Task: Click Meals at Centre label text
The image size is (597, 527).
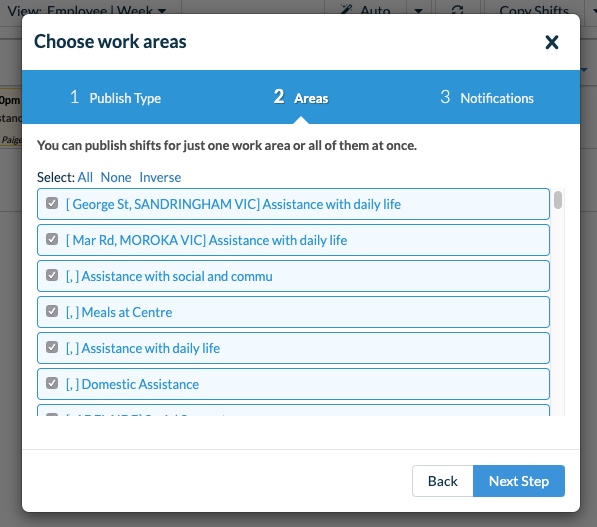Action: click(x=119, y=313)
